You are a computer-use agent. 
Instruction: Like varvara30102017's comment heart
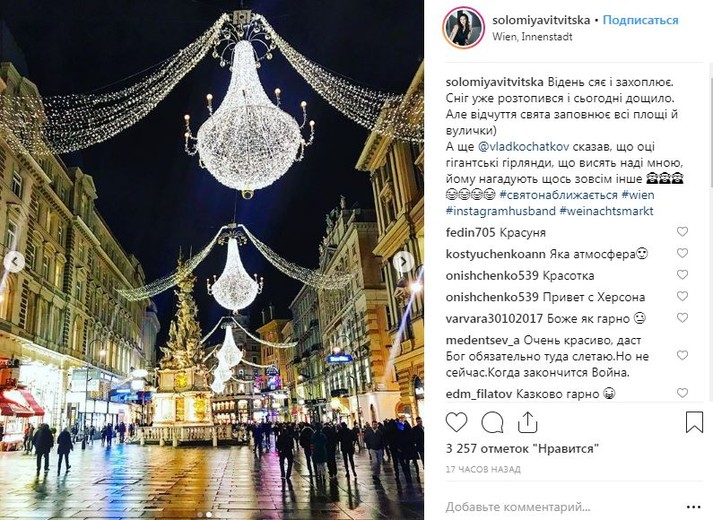[682, 318]
